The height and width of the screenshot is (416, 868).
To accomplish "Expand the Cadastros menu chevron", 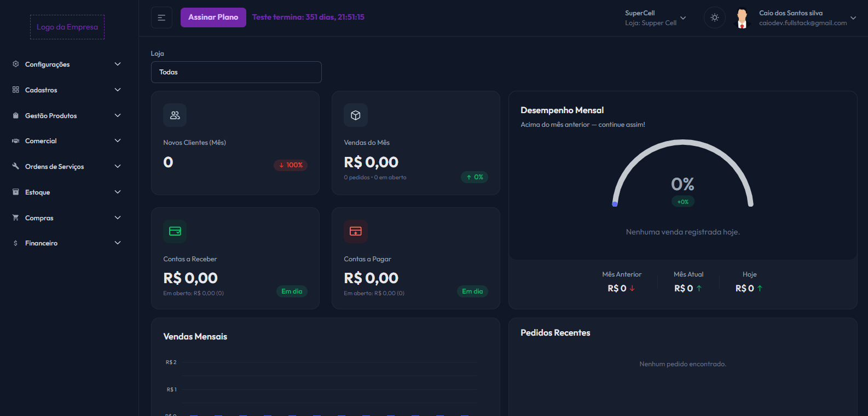I will [118, 90].
